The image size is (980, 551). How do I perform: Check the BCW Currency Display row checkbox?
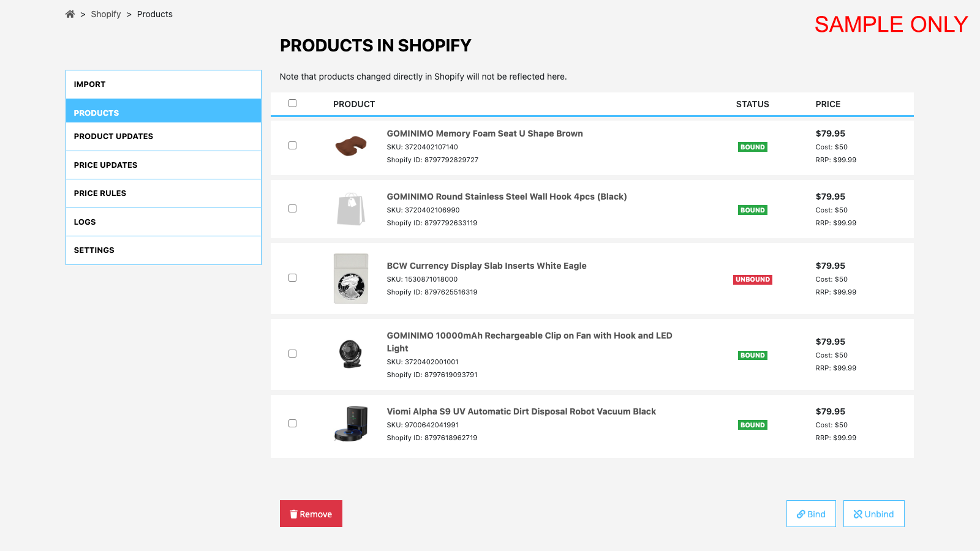point(292,277)
